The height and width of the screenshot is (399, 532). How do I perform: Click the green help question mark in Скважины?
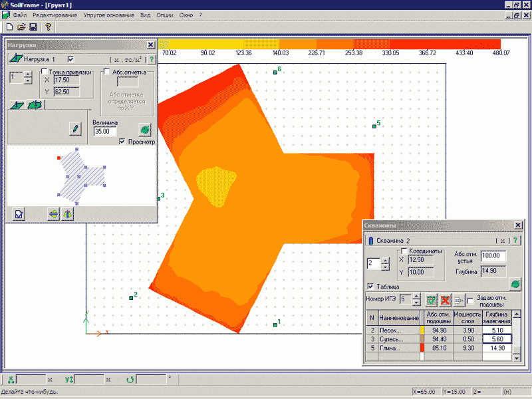coord(515,241)
